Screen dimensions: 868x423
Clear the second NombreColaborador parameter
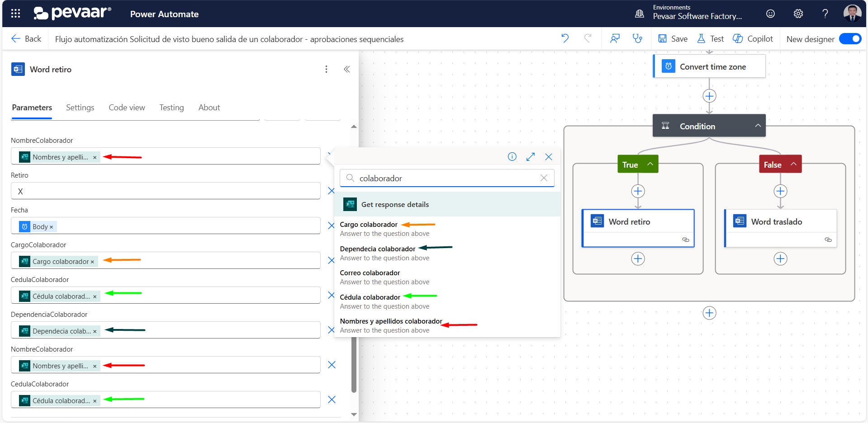point(332,365)
